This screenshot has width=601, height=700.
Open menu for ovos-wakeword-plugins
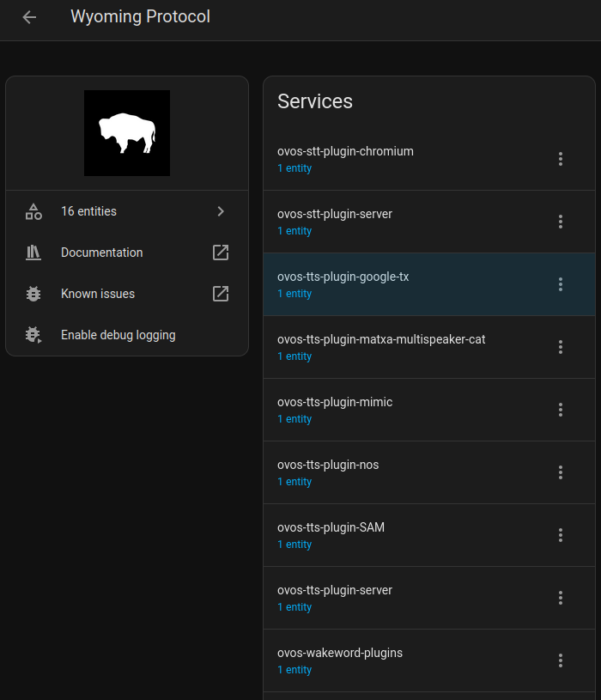(561, 660)
